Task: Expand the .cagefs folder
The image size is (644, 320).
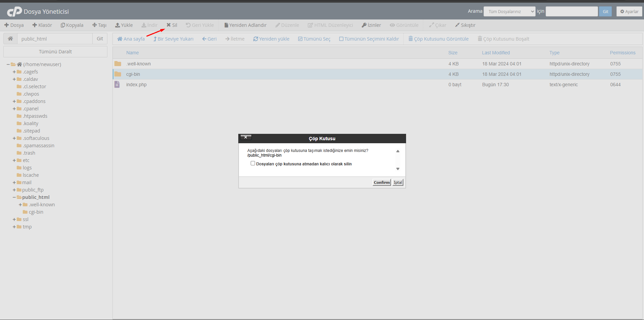Action: 14,72
